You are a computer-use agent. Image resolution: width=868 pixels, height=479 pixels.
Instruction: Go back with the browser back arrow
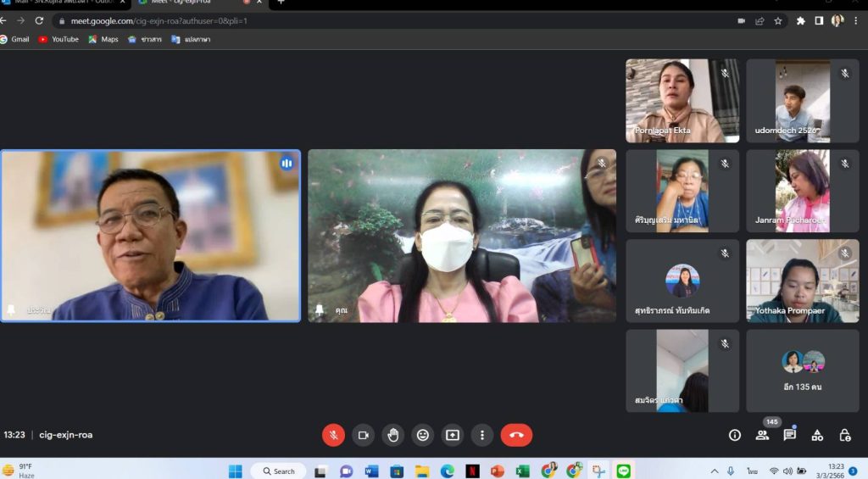click(x=3, y=20)
